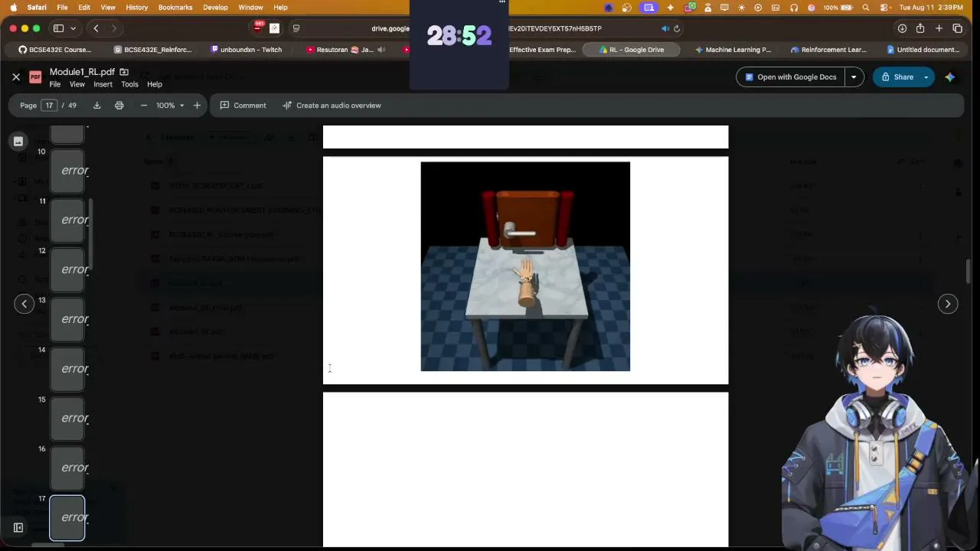Mute tab audio via the speaker icon
The width and height of the screenshot is (980, 551).
(x=665, y=28)
